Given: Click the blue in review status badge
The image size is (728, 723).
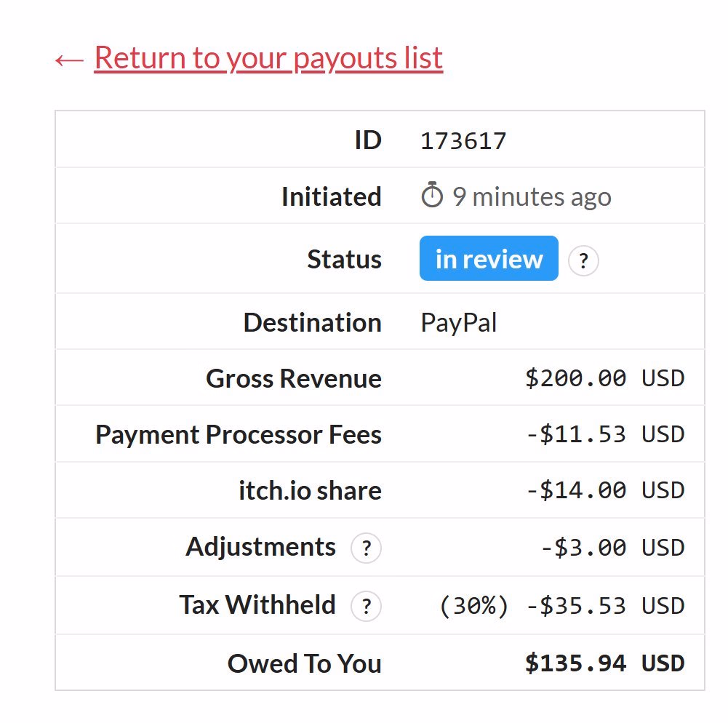Looking at the screenshot, I should pos(489,258).
